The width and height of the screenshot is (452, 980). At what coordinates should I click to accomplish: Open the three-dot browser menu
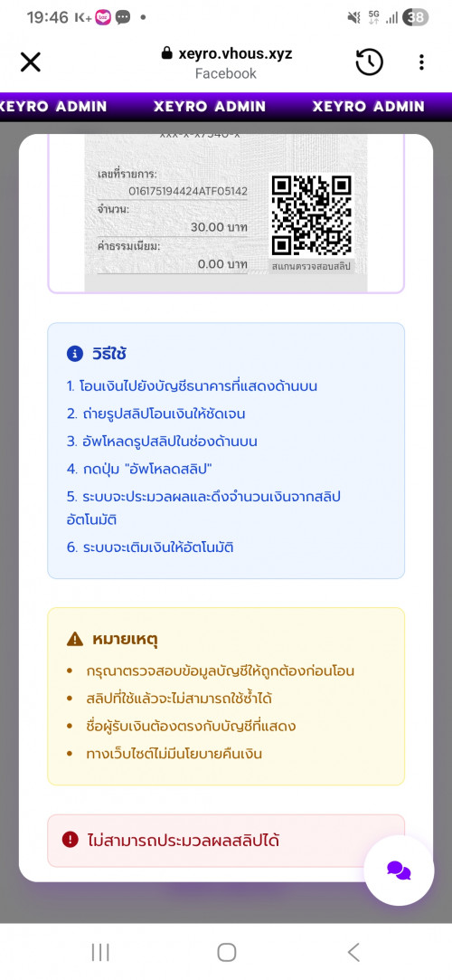pyautogui.click(x=421, y=62)
